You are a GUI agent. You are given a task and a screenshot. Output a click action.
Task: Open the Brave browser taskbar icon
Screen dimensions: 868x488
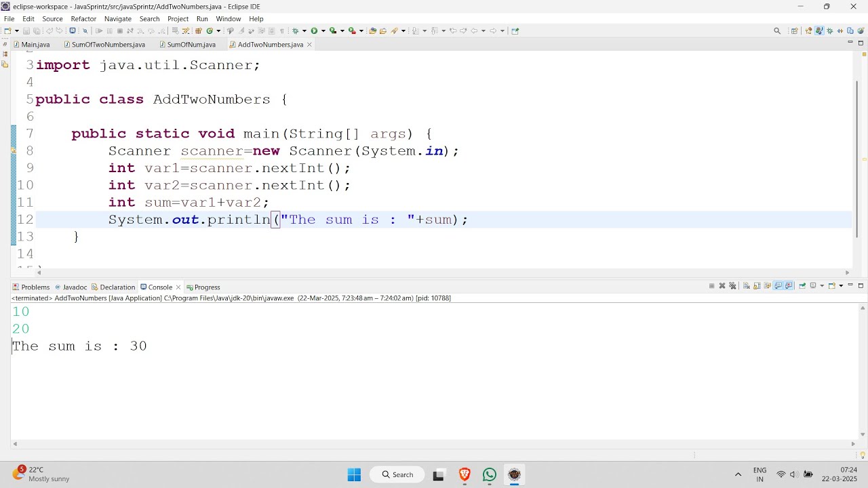[x=465, y=474]
